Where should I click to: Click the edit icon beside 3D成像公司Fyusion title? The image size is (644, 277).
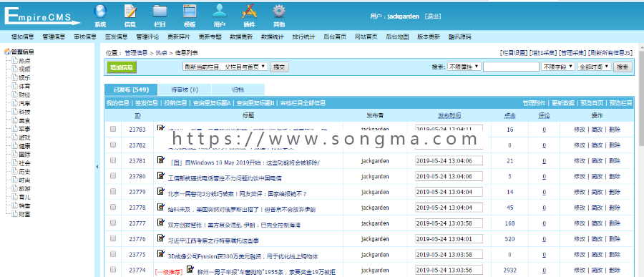161,253
